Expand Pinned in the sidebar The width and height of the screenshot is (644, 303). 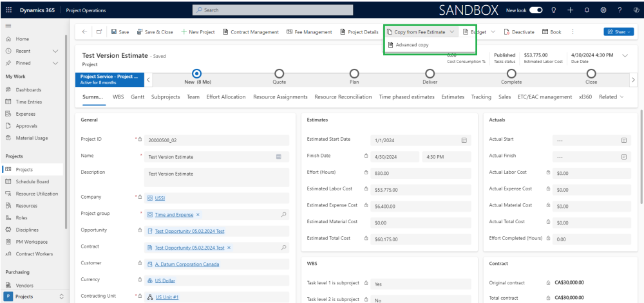pyautogui.click(x=55, y=63)
